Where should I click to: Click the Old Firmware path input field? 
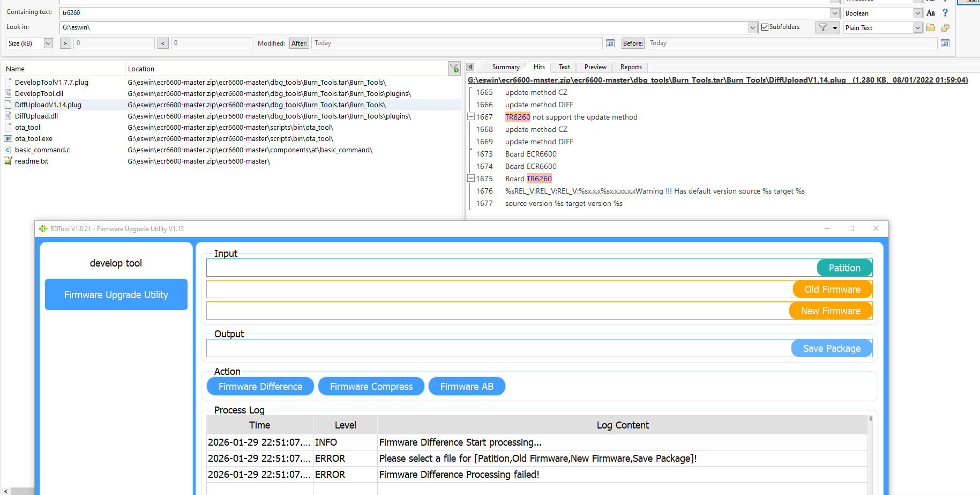499,289
